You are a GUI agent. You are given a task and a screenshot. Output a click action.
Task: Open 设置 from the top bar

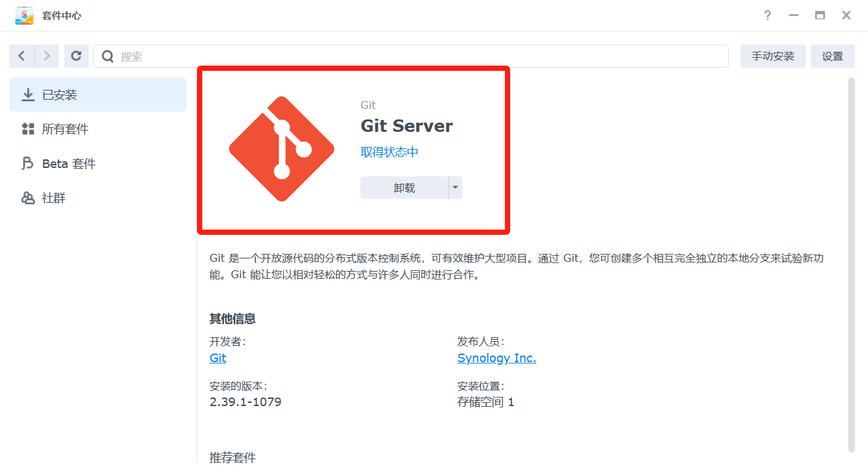pyautogui.click(x=832, y=56)
